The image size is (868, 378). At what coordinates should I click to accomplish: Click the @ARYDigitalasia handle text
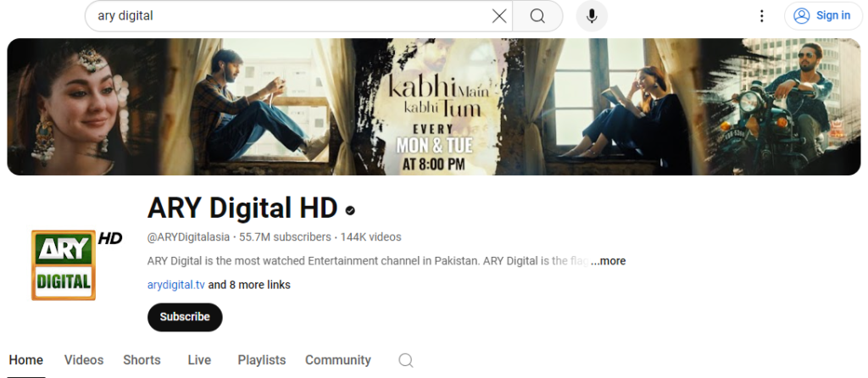pyautogui.click(x=188, y=237)
